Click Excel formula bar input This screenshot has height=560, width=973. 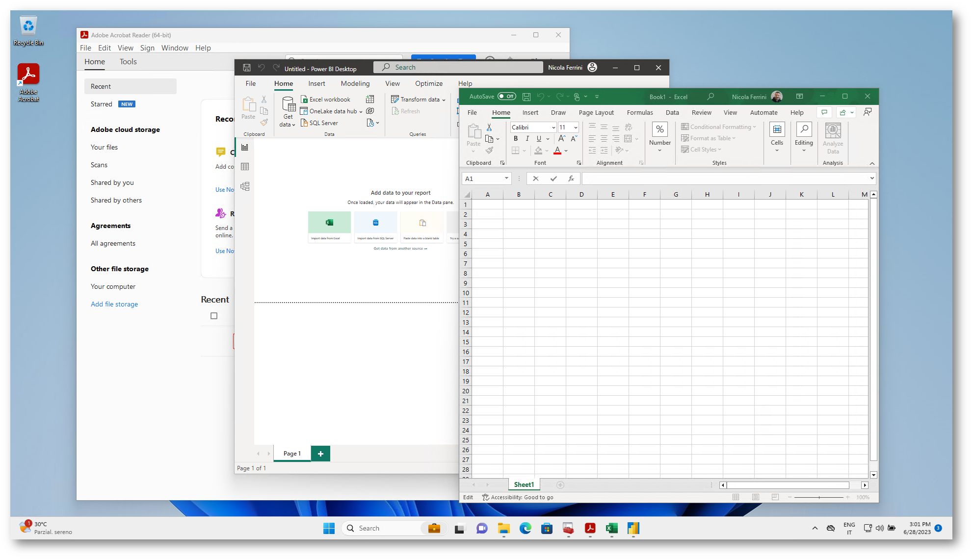(725, 178)
